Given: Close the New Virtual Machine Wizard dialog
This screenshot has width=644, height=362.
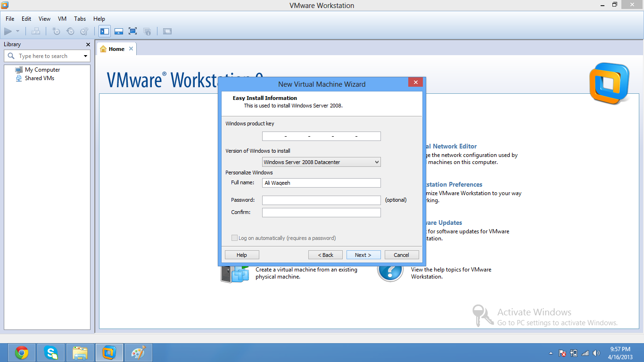Looking at the screenshot, I should [415, 82].
